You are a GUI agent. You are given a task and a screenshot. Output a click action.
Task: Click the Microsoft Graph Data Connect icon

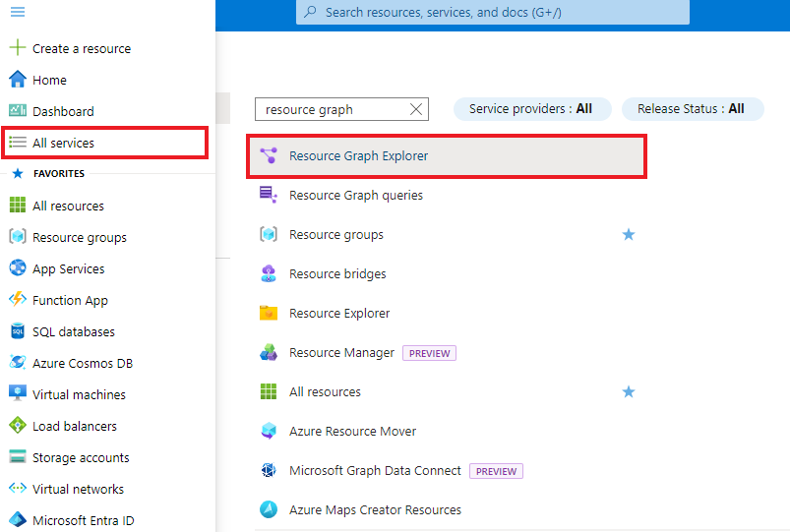pos(268,470)
